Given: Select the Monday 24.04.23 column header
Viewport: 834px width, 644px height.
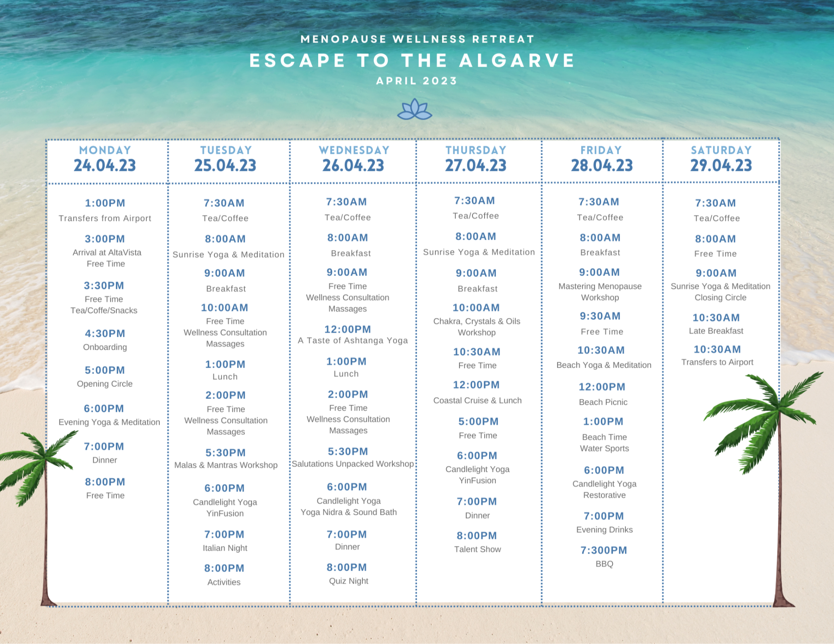Looking at the screenshot, I should pyautogui.click(x=105, y=160).
